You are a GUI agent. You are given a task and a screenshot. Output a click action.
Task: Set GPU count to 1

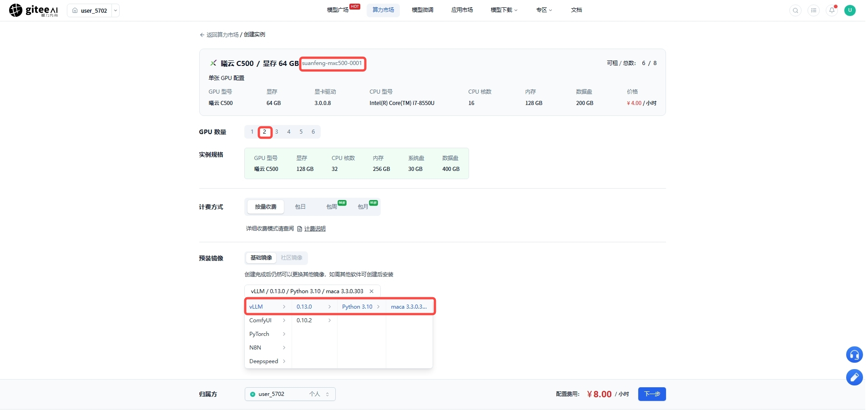tap(252, 132)
